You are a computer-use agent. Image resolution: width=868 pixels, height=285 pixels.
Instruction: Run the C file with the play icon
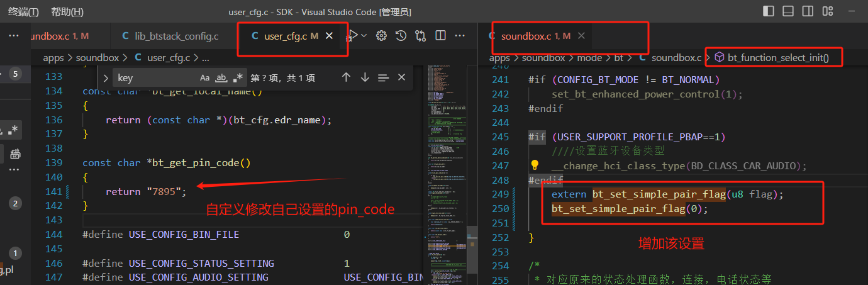pyautogui.click(x=354, y=36)
